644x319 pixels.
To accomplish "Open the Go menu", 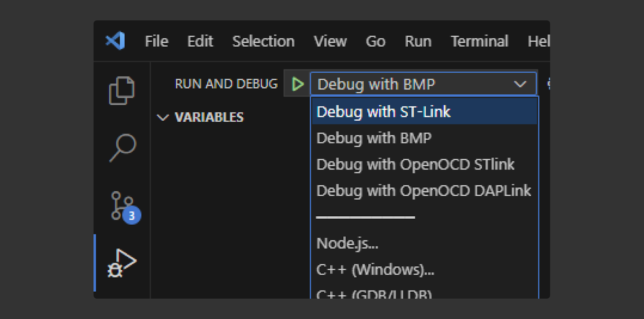I will [x=376, y=41].
